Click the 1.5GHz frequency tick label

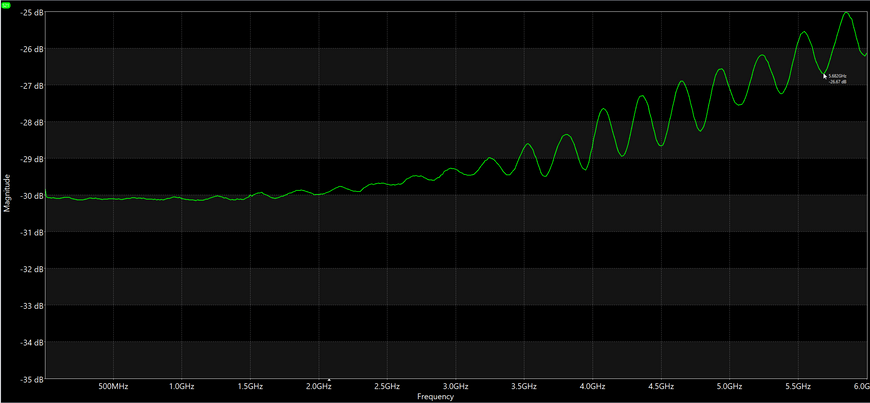[250, 386]
